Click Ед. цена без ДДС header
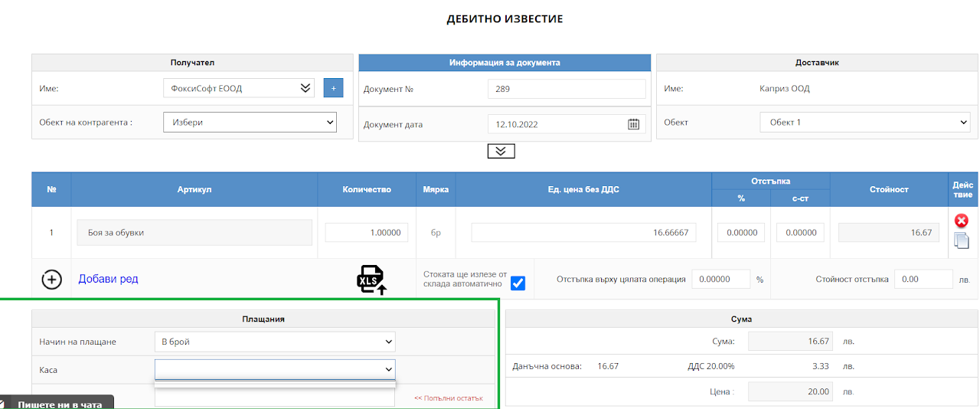Viewport: 980px width, 409px height. [583, 190]
